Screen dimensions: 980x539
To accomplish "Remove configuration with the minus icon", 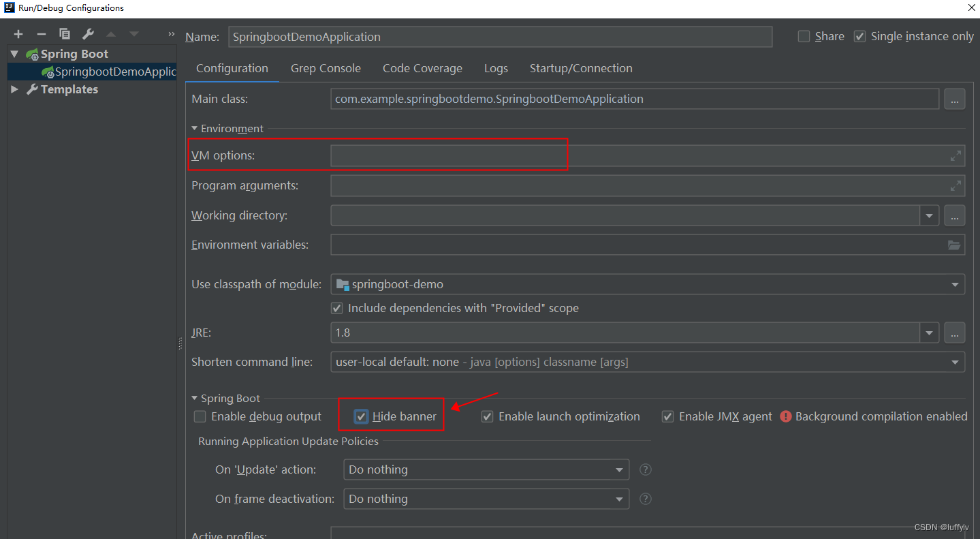I will (42, 33).
